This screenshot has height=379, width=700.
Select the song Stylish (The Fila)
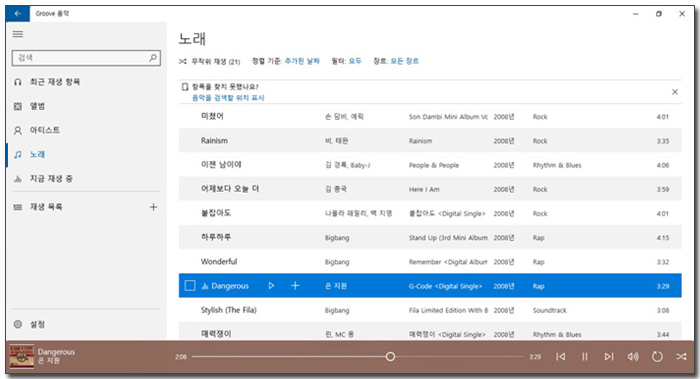point(229,310)
